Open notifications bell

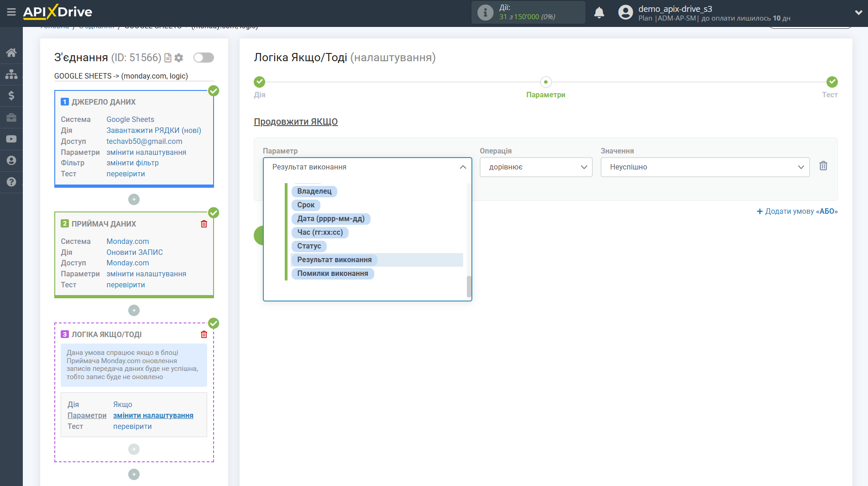[x=599, y=12]
